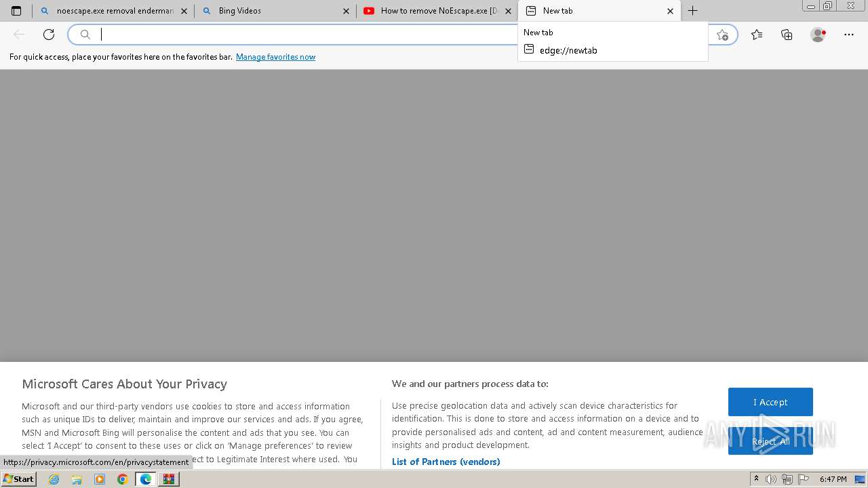Click the search icon in address bar
The image size is (868, 488).
click(85, 35)
